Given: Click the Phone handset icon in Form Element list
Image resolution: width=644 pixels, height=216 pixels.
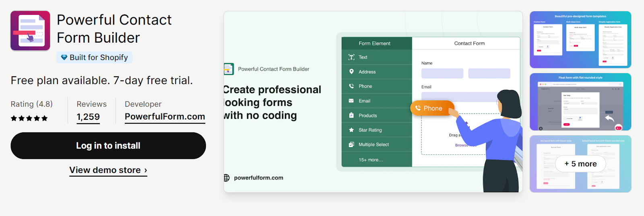Looking at the screenshot, I should (x=351, y=86).
